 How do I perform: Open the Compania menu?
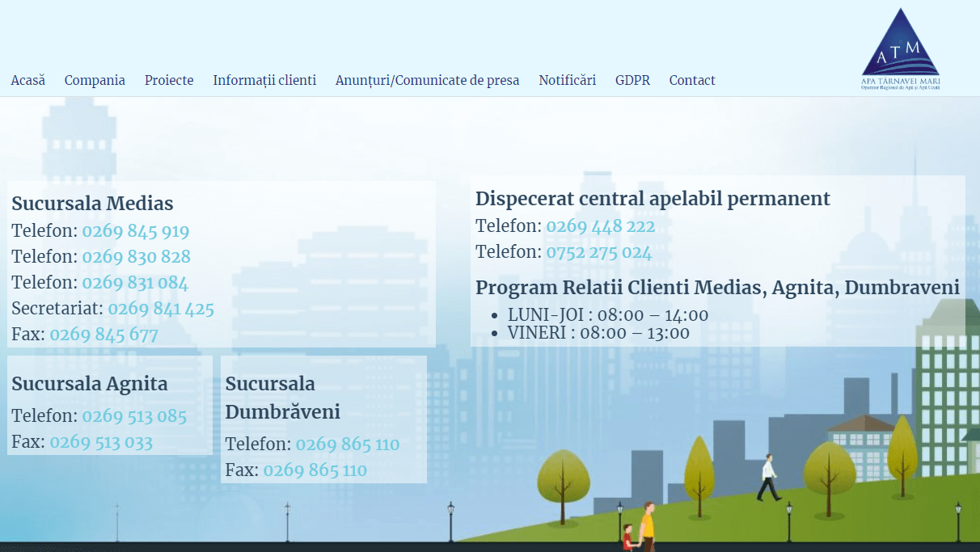coord(95,80)
